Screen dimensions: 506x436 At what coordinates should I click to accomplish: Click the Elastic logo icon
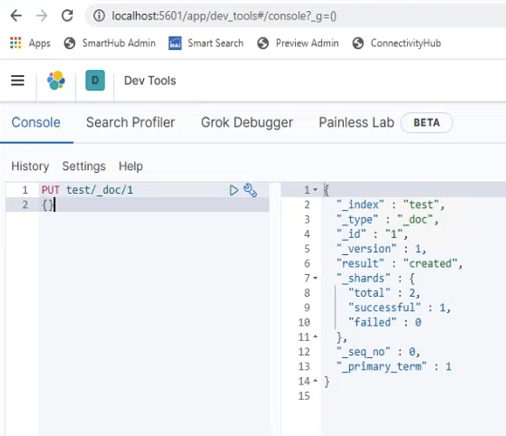pos(56,80)
